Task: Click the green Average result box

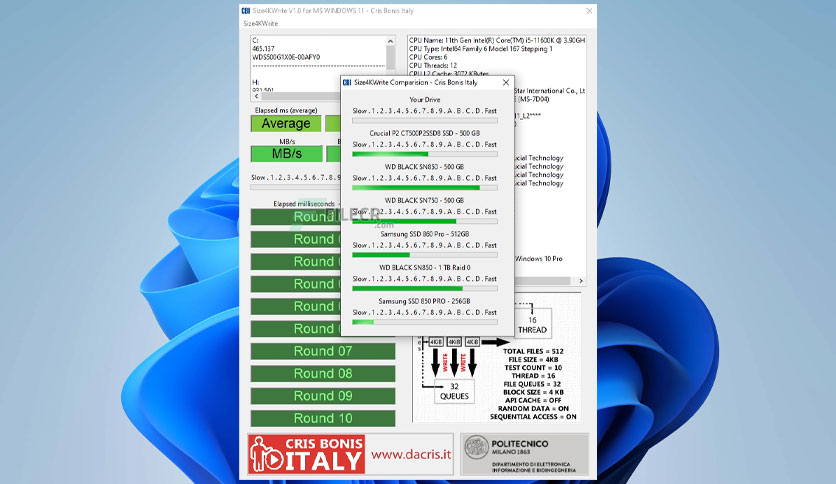Action: 286,124
